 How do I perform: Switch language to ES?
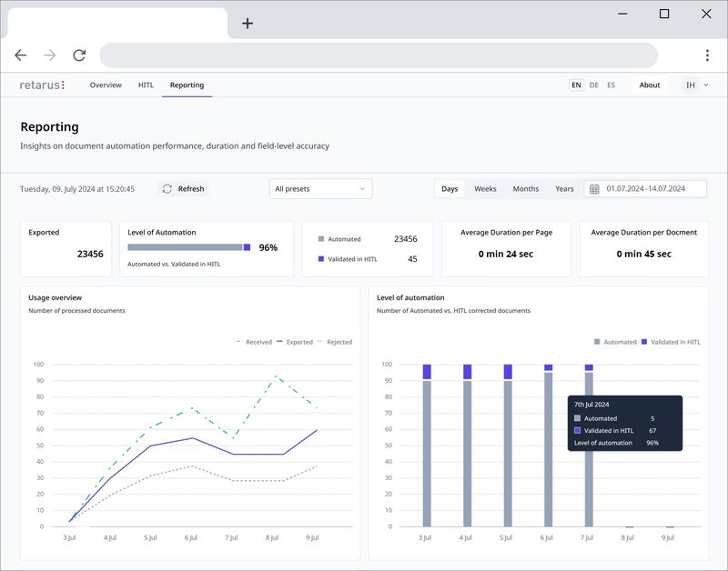click(611, 85)
